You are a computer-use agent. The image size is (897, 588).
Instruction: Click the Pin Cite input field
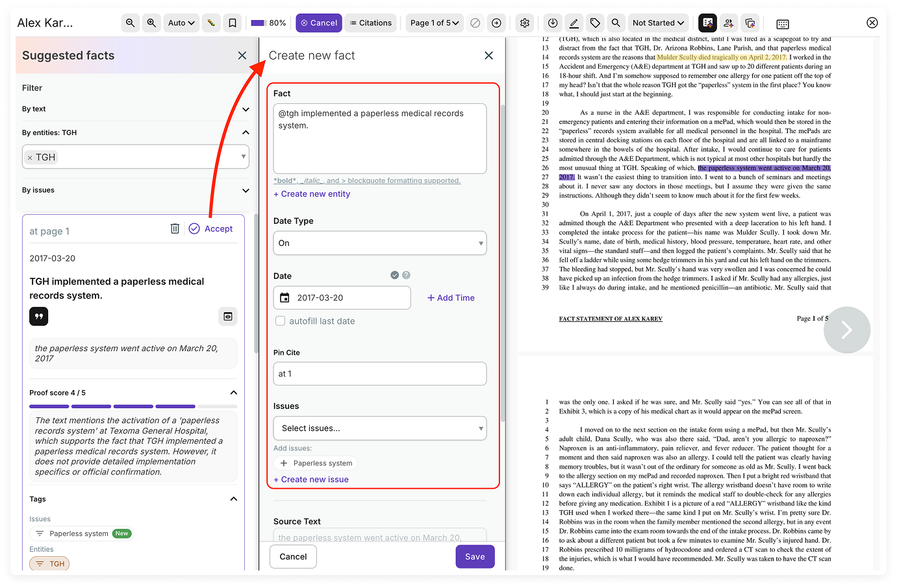coord(379,374)
